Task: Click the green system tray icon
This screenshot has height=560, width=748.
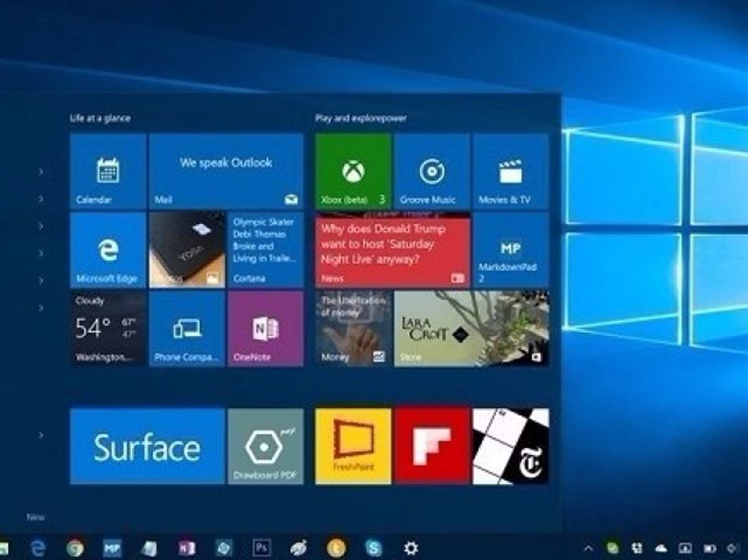Action: (x=612, y=548)
